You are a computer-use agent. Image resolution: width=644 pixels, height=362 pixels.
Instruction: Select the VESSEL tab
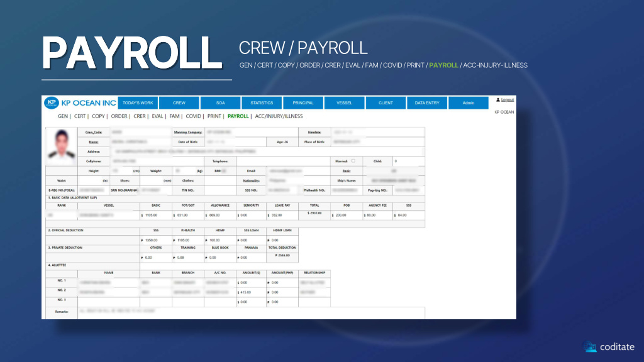tap(345, 103)
